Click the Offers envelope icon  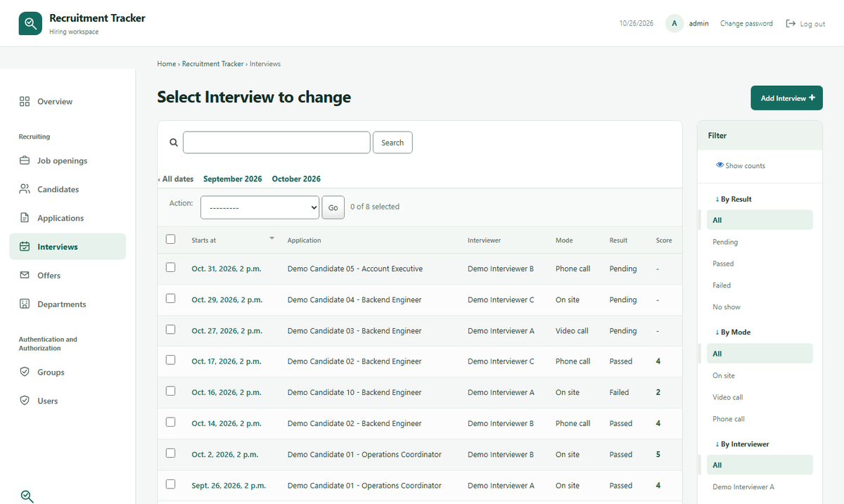click(x=25, y=276)
